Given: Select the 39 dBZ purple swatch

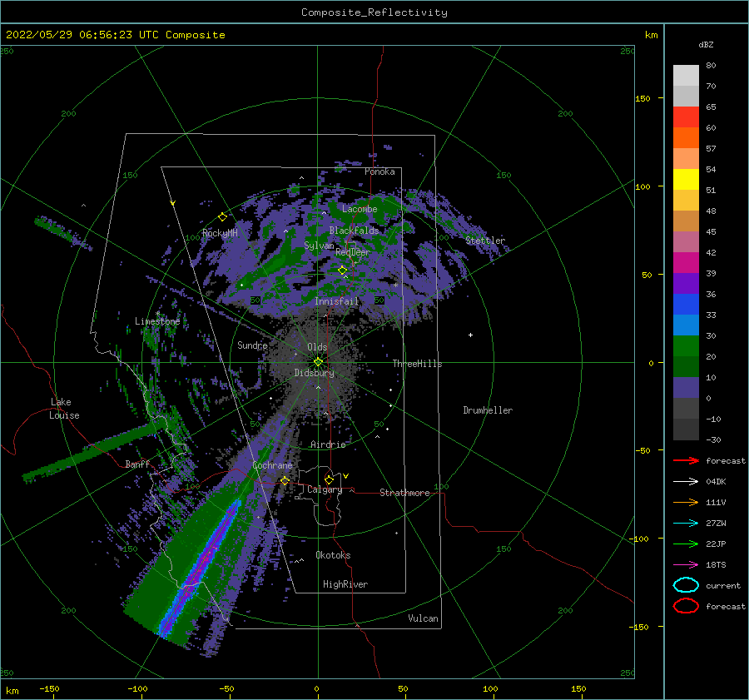Looking at the screenshot, I should 686,283.
